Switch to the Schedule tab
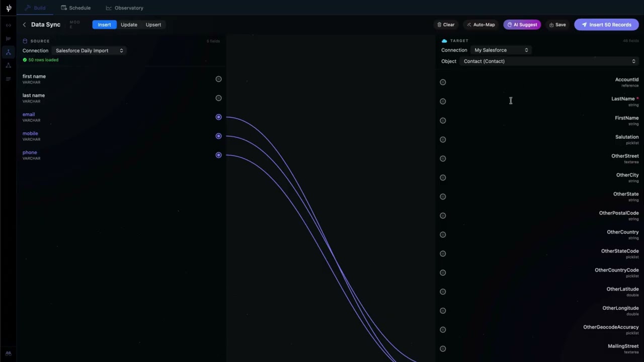 point(75,8)
